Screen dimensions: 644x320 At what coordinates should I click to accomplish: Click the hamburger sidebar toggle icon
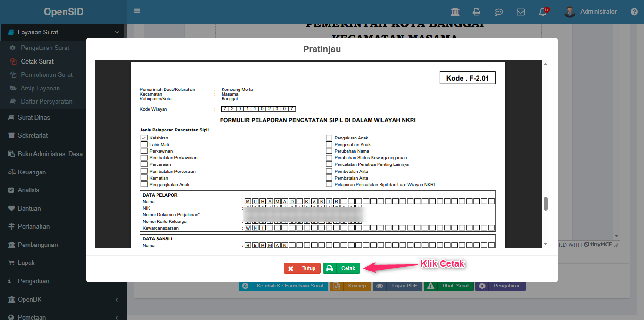click(137, 11)
